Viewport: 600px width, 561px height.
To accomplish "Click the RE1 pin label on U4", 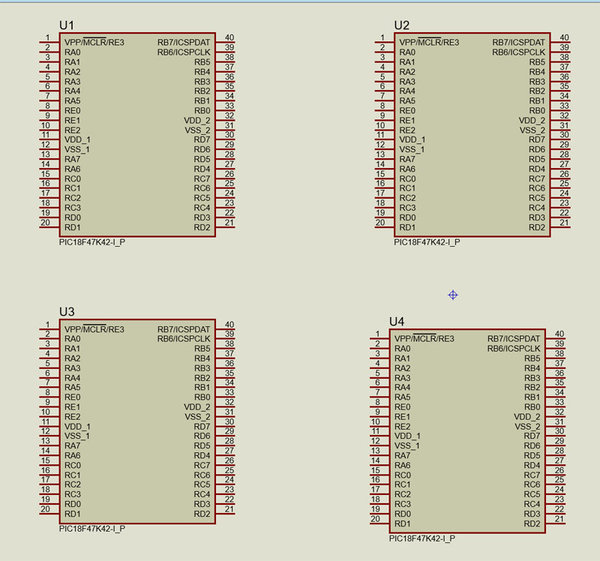I will point(403,417).
